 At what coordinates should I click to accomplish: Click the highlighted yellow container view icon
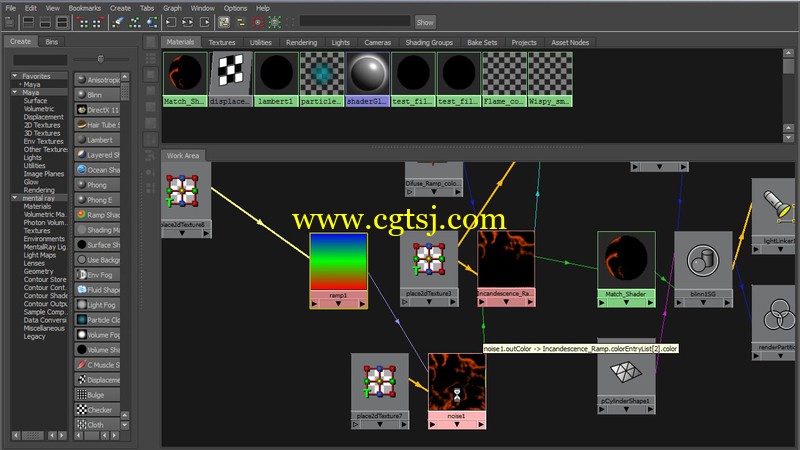[x=224, y=22]
